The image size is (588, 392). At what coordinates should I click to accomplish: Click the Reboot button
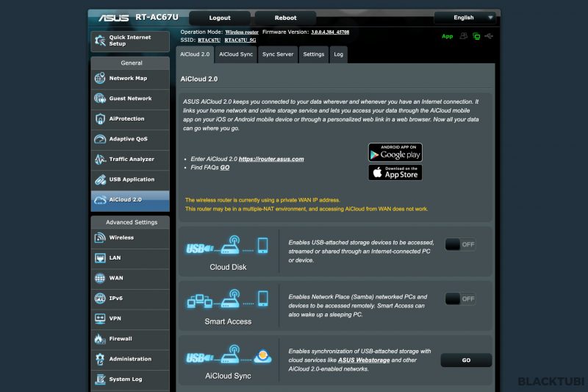click(x=285, y=18)
